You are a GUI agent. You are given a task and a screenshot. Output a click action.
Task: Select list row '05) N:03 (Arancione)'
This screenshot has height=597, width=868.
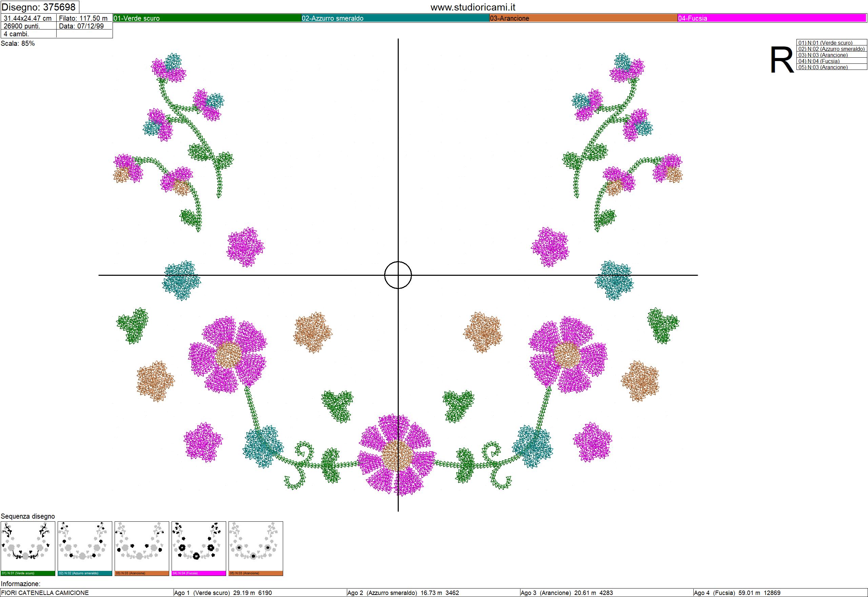click(831, 67)
